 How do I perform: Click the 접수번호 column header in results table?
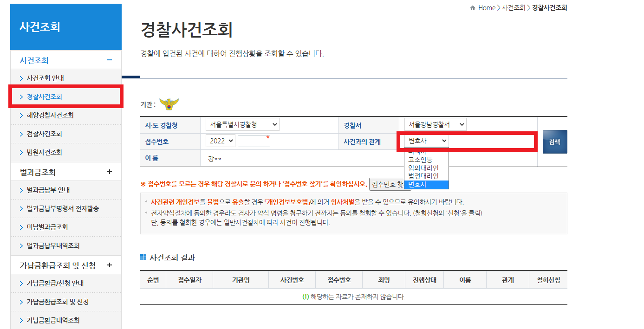[339, 280]
